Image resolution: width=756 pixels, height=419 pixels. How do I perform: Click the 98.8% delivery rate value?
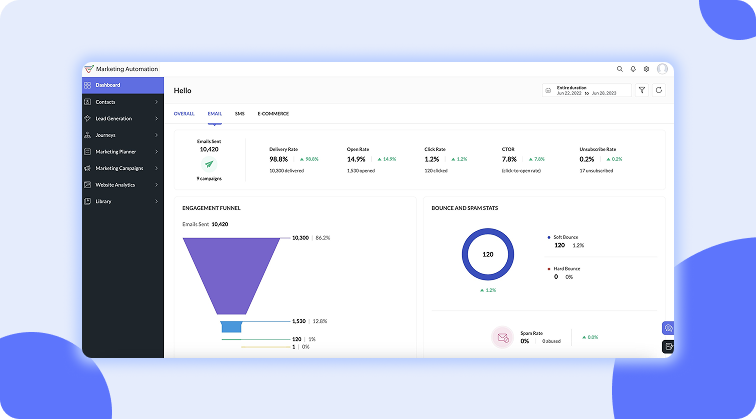[279, 159]
